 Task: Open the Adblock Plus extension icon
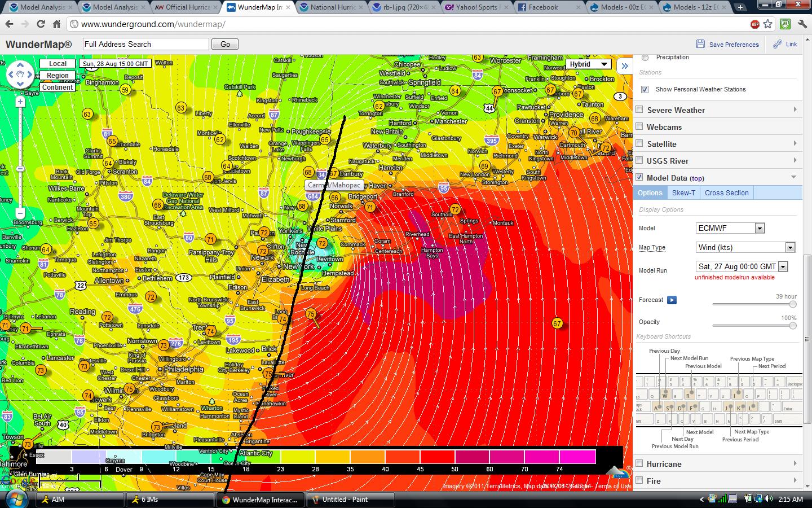click(x=755, y=24)
